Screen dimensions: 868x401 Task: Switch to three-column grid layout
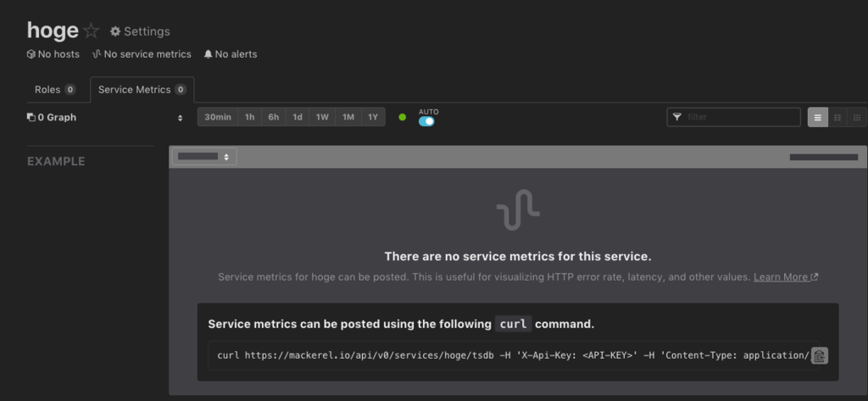pyautogui.click(x=857, y=118)
